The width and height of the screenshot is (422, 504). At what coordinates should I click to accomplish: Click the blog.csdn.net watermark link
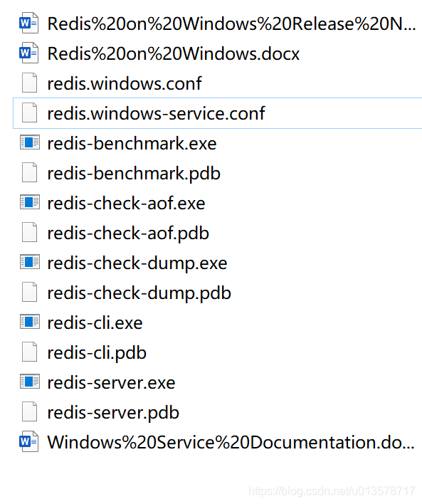[332, 491]
